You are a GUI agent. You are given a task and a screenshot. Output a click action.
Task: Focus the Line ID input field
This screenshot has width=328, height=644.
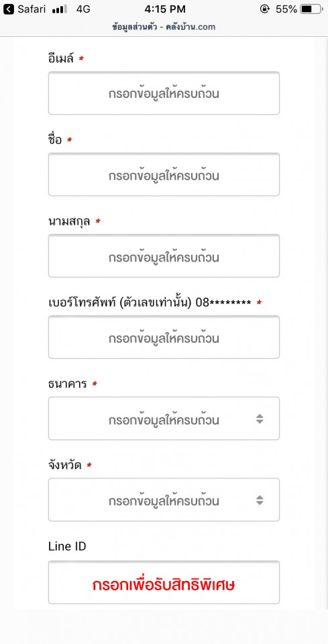click(x=164, y=582)
